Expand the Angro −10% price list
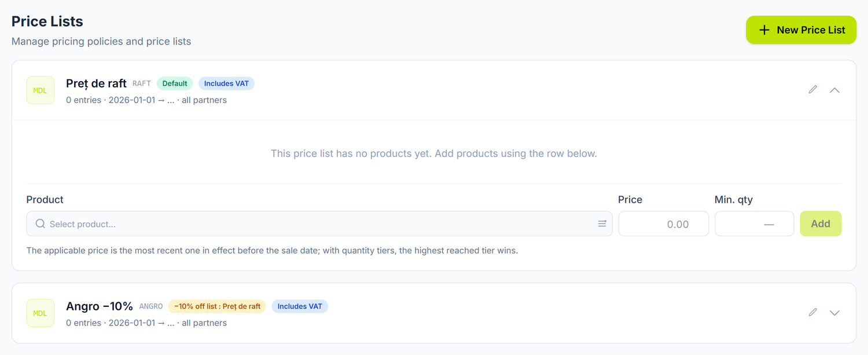This screenshot has width=868, height=355. [x=834, y=313]
